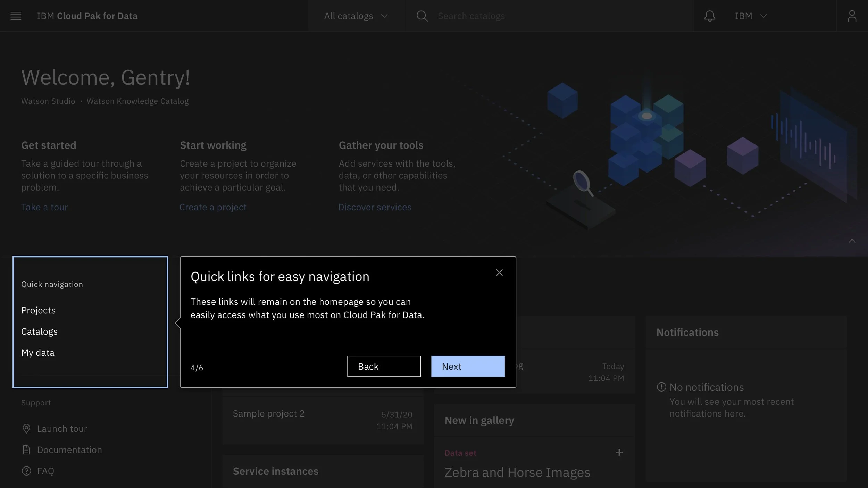Click the FAQ question mark icon
This screenshot has width=868, height=488.
[x=26, y=471]
